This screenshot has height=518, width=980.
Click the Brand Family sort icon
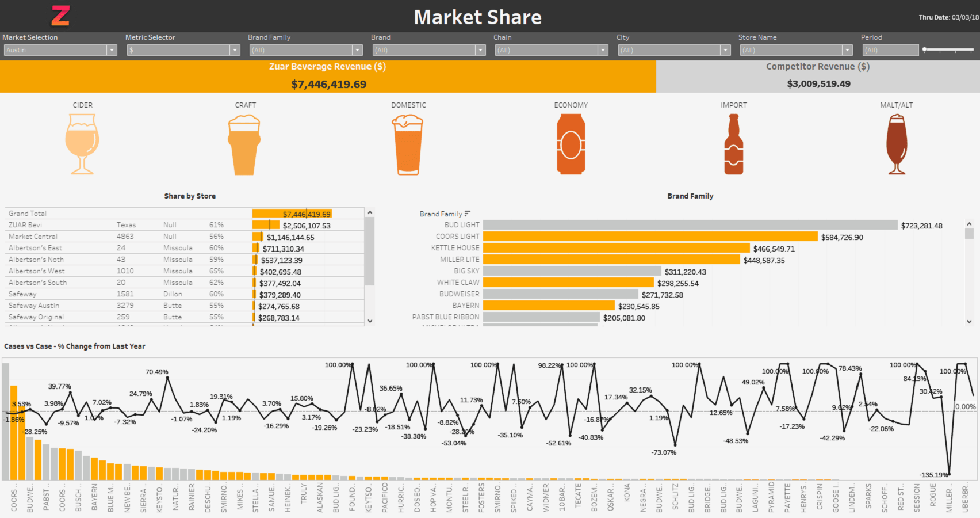468,214
